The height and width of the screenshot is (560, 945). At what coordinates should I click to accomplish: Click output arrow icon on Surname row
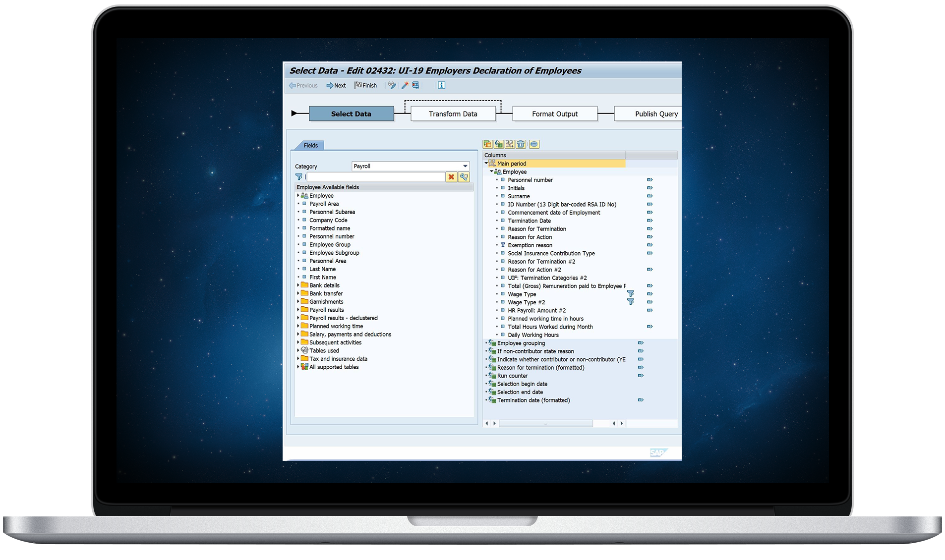point(650,196)
